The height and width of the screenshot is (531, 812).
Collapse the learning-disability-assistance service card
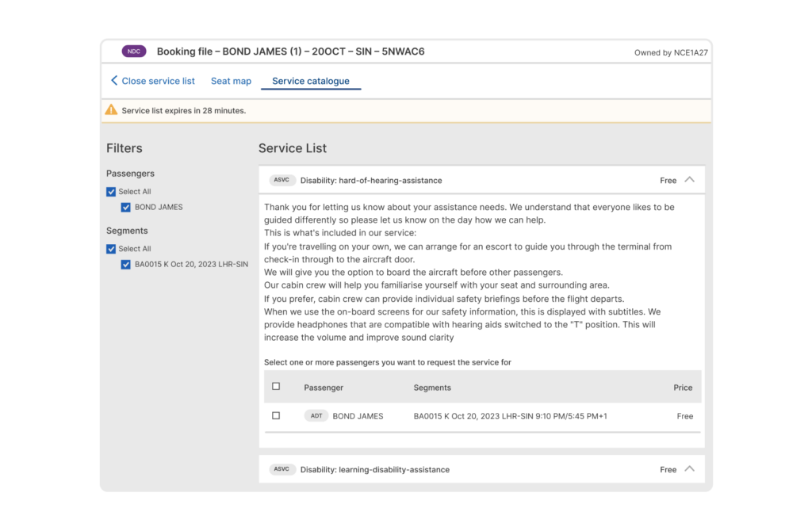pos(689,469)
